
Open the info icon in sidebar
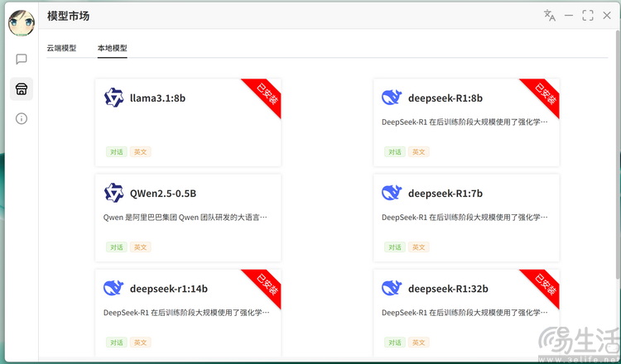[22, 118]
